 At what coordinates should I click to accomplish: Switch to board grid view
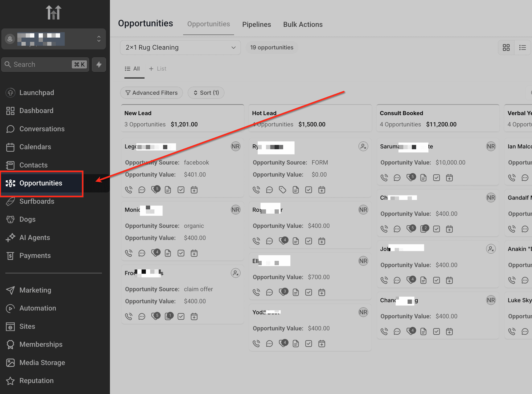[506, 48]
